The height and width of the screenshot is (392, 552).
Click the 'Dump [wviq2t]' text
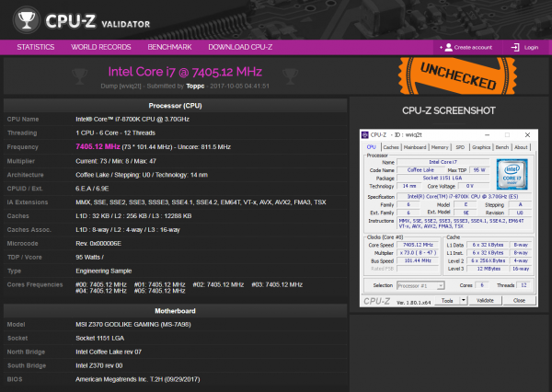coord(121,86)
